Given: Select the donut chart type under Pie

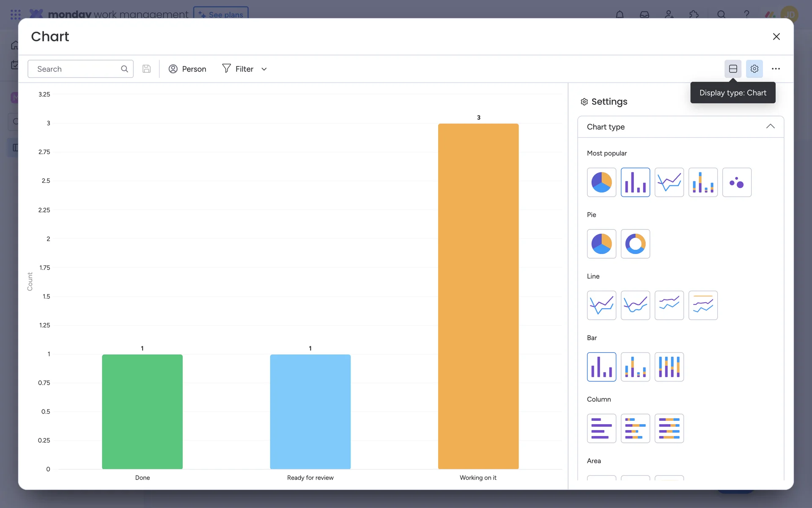Looking at the screenshot, I should [635, 244].
